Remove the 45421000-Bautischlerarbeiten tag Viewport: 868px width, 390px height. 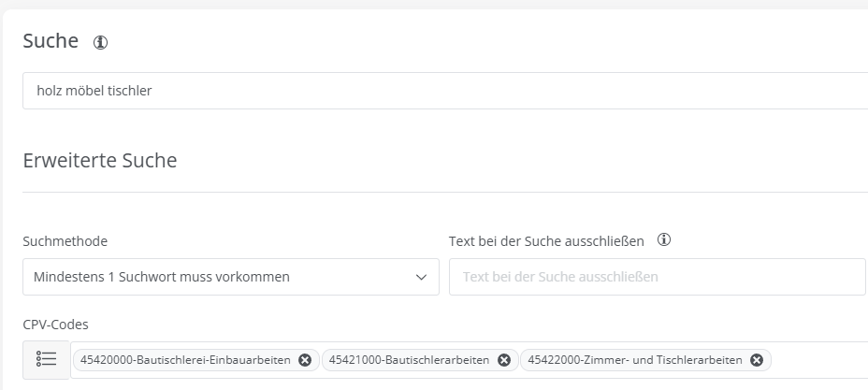[x=504, y=360]
